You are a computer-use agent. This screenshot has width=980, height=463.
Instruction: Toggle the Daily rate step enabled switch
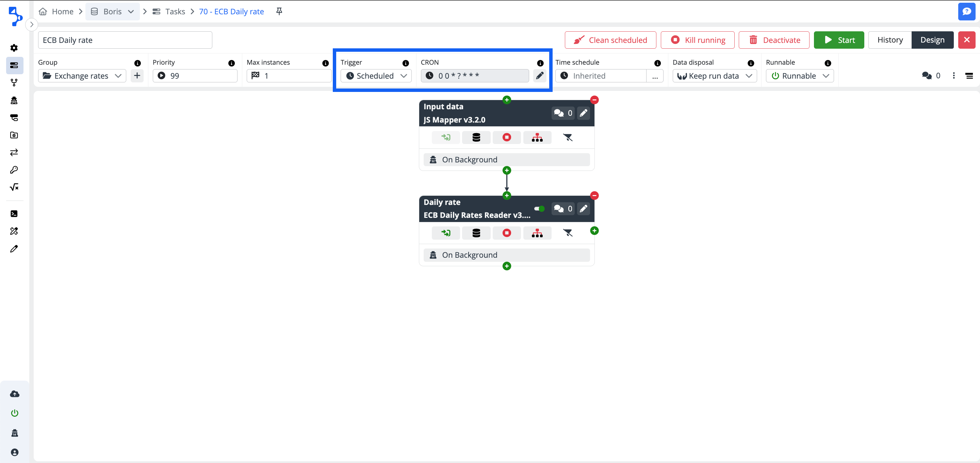539,209
